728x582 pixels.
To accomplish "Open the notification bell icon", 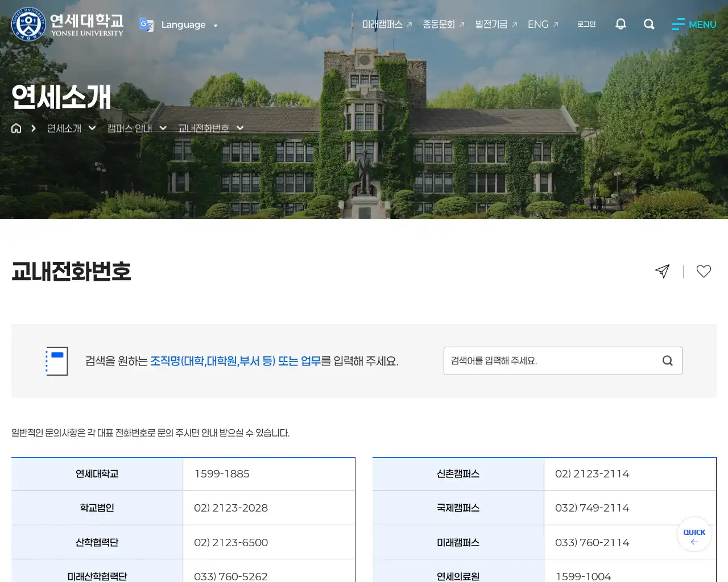I will pos(621,24).
